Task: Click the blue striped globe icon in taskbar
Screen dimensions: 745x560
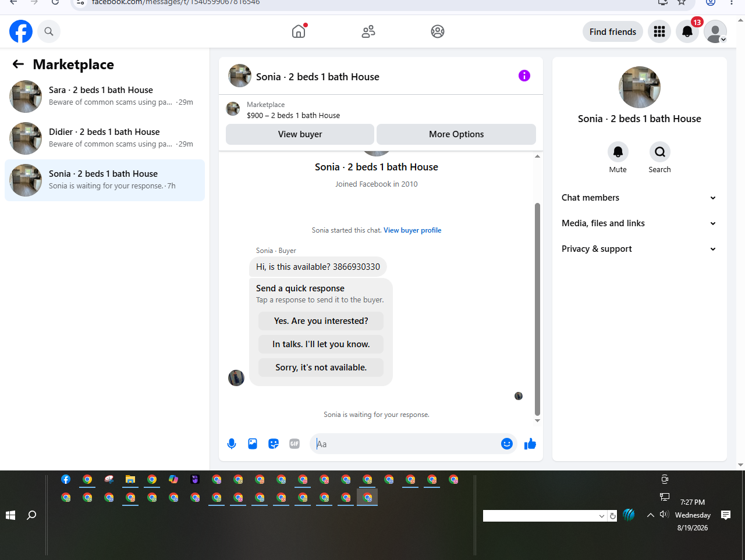Action: point(629,515)
